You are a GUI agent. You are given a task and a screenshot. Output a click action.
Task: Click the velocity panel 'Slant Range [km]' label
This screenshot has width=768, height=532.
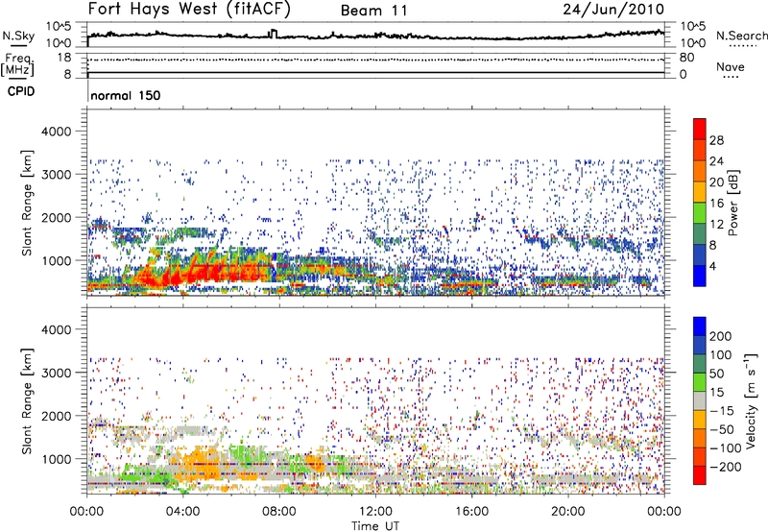point(27,401)
